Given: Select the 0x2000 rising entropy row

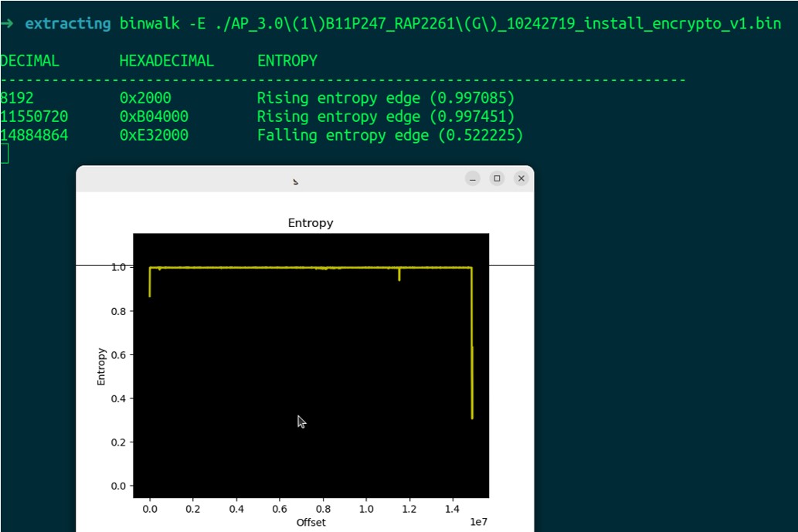Looking at the screenshot, I should coord(232,97).
